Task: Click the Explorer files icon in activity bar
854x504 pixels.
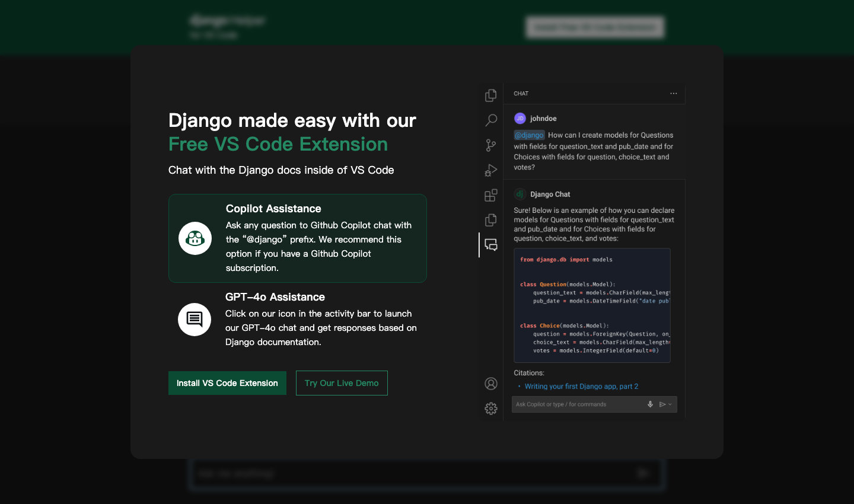Action: (x=491, y=95)
